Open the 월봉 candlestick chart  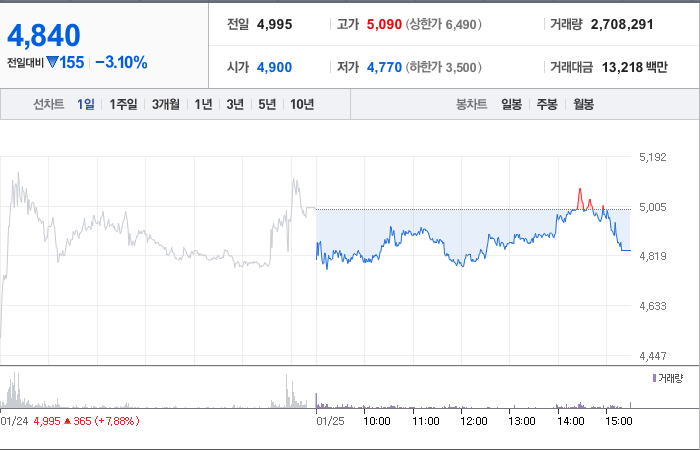583,104
